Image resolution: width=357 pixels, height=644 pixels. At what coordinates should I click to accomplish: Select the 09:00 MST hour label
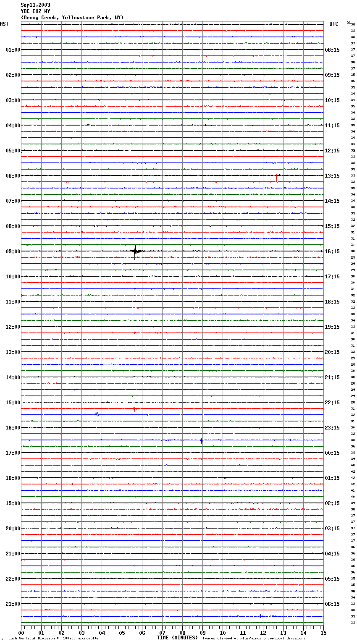tap(13, 251)
